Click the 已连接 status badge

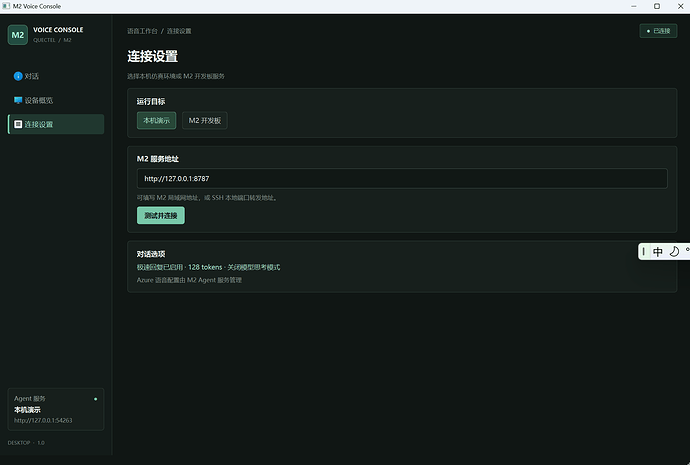pos(658,31)
